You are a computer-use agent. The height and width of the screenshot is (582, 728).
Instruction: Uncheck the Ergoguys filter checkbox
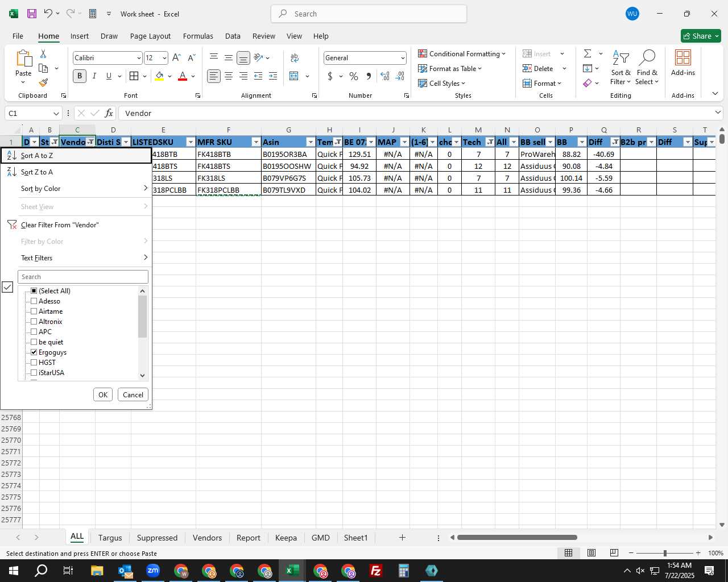coord(34,352)
